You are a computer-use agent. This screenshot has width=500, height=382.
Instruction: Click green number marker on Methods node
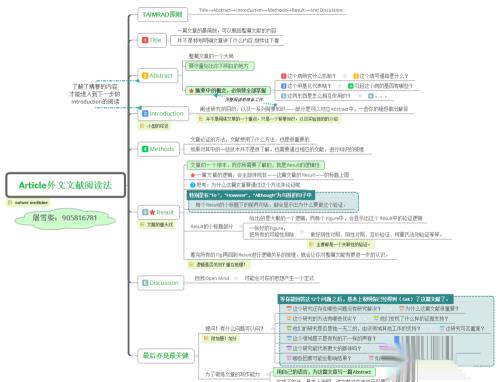pyautogui.click(x=145, y=149)
